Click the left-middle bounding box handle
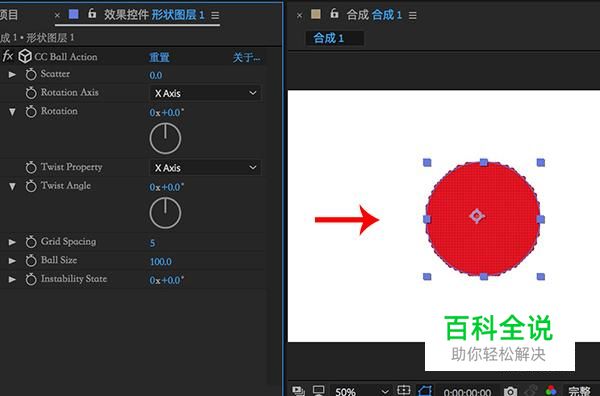The width and height of the screenshot is (600, 396). (x=427, y=219)
